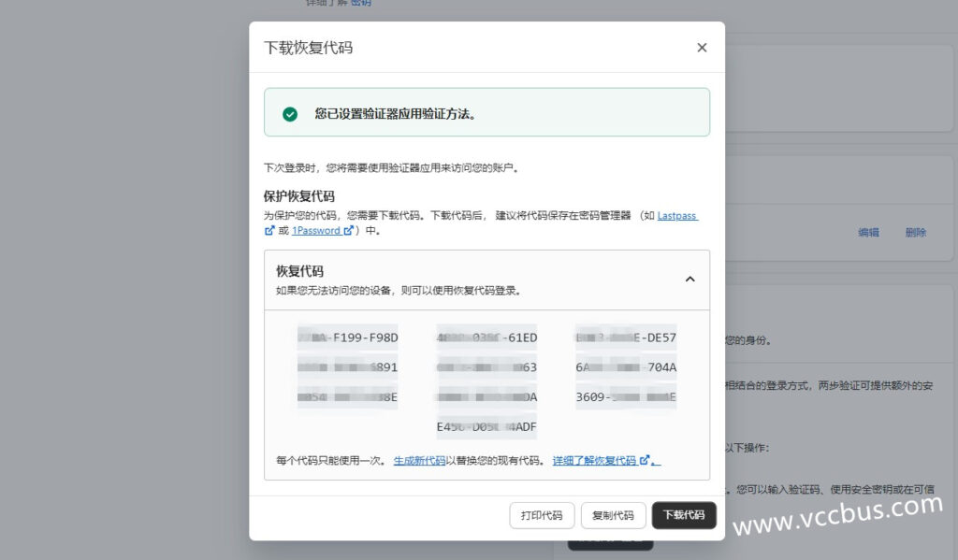Viewport: 958px width, 560px height.
Task: Click 编辑 in the background page
Action: coord(868,233)
